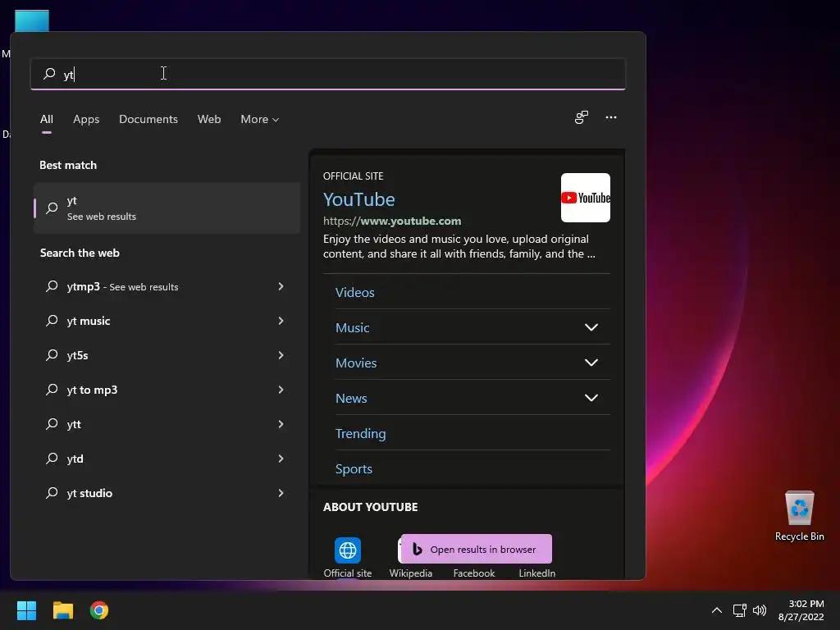Viewport: 840px width, 630px height.
Task: Click the Movies link text
Action: (356, 363)
